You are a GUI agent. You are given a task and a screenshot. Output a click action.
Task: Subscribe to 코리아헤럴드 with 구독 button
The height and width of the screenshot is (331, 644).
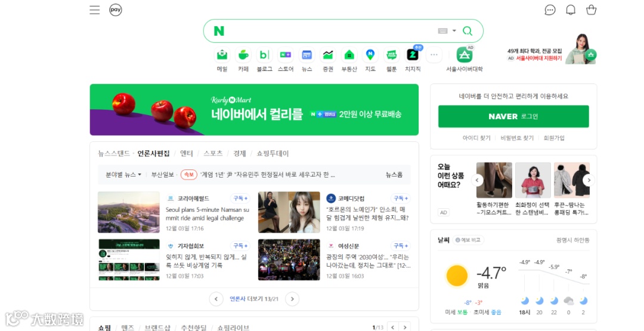pos(240,199)
